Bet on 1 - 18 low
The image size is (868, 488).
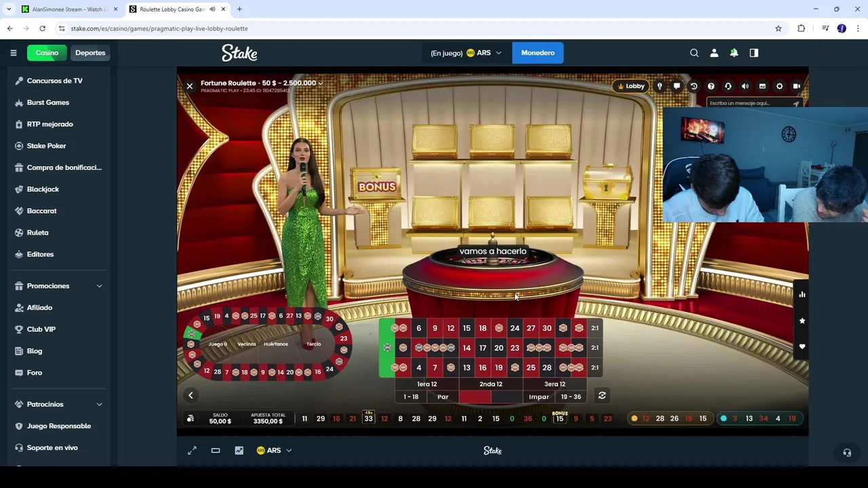(411, 396)
